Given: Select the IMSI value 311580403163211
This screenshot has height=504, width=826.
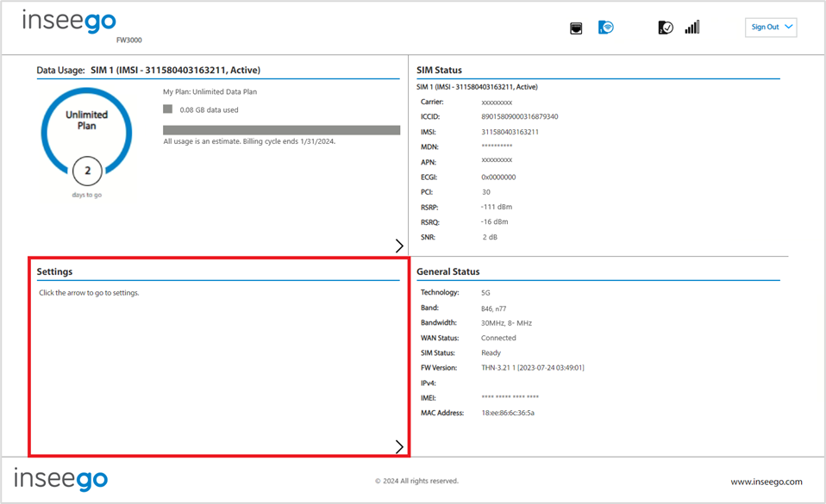Looking at the screenshot, I should coord(510,132).
